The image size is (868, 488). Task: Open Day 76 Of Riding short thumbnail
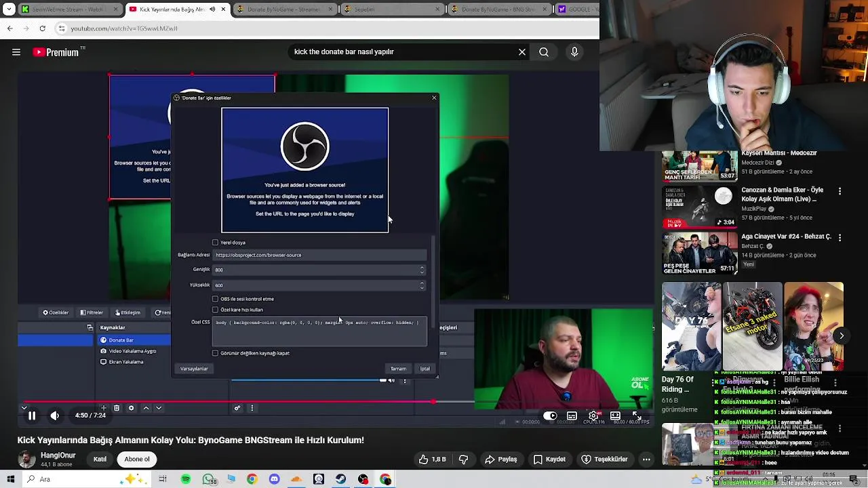coord(691,327)
